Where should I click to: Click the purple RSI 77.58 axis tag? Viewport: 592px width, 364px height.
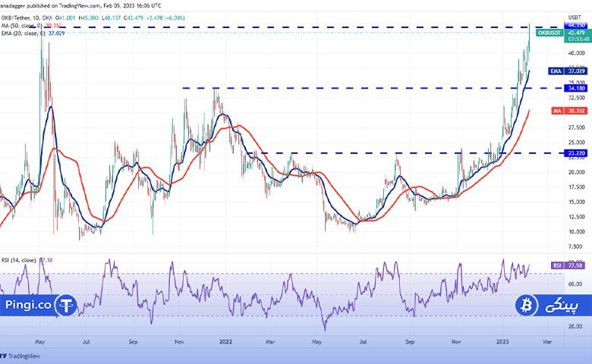(x=569, y=265)
